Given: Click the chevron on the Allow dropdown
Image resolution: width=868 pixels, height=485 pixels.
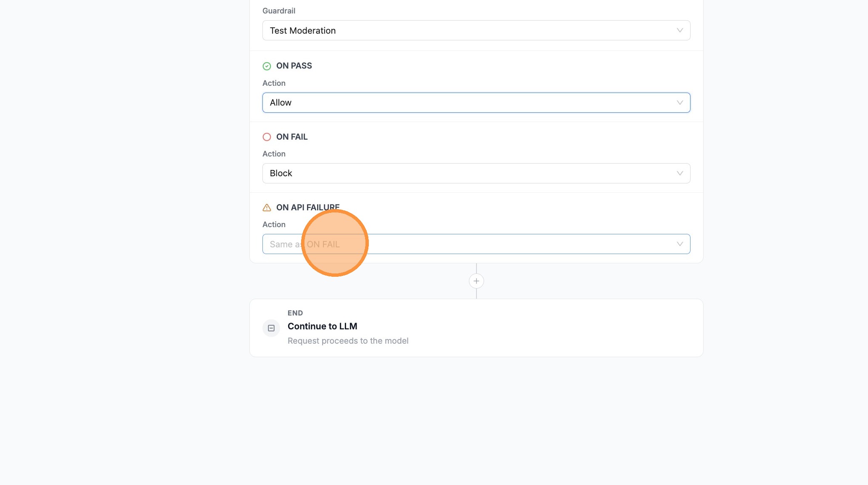Looking at the screenshot, I should point(680,102).
